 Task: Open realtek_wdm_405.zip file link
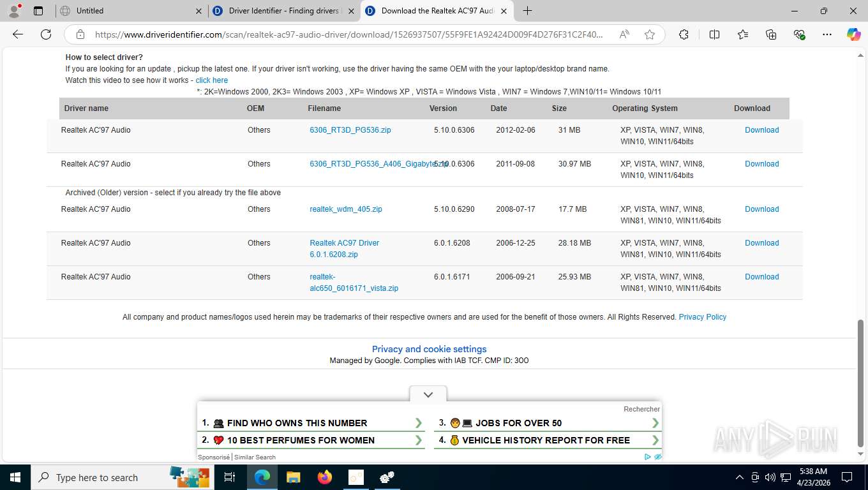[x=346, y=209]
